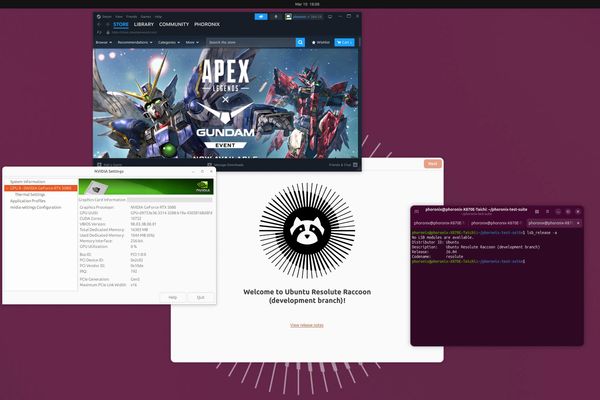
Task: Click Maximum PCIe Link Width label
Action: pyautogui.click(x=103, y=285)
